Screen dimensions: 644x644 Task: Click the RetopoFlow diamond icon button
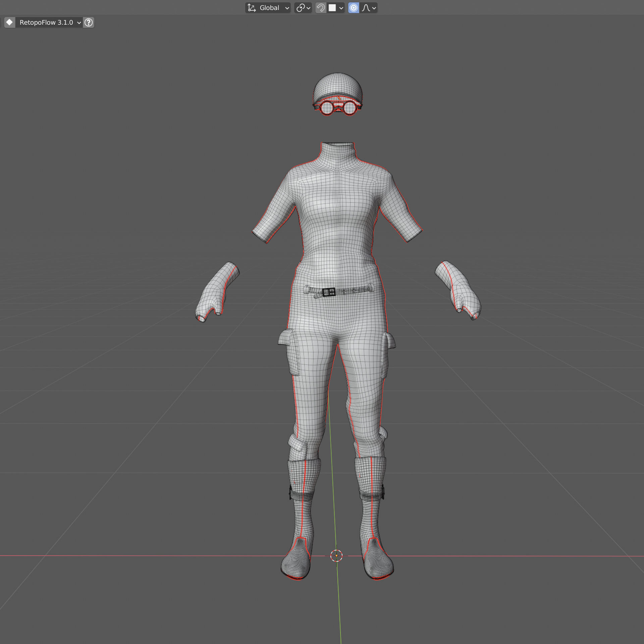click(10, 22)
